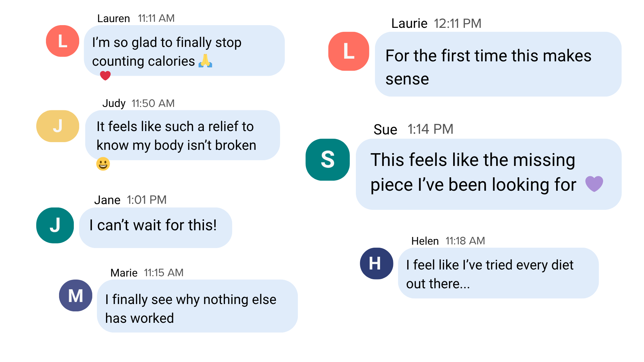Select the "I can't wait for this!" message
The height and width of the screenshot is (362, 644).
[155, 227]
